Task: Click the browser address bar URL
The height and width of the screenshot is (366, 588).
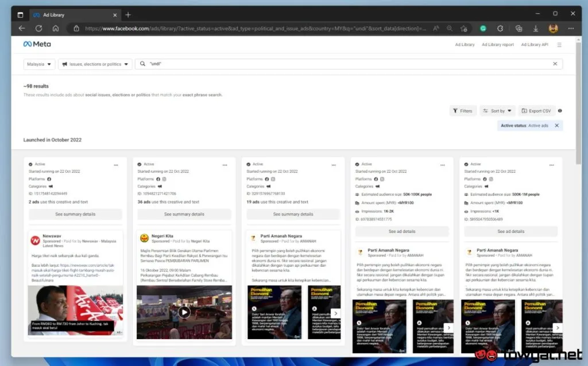Action: (x=255, y=29)
